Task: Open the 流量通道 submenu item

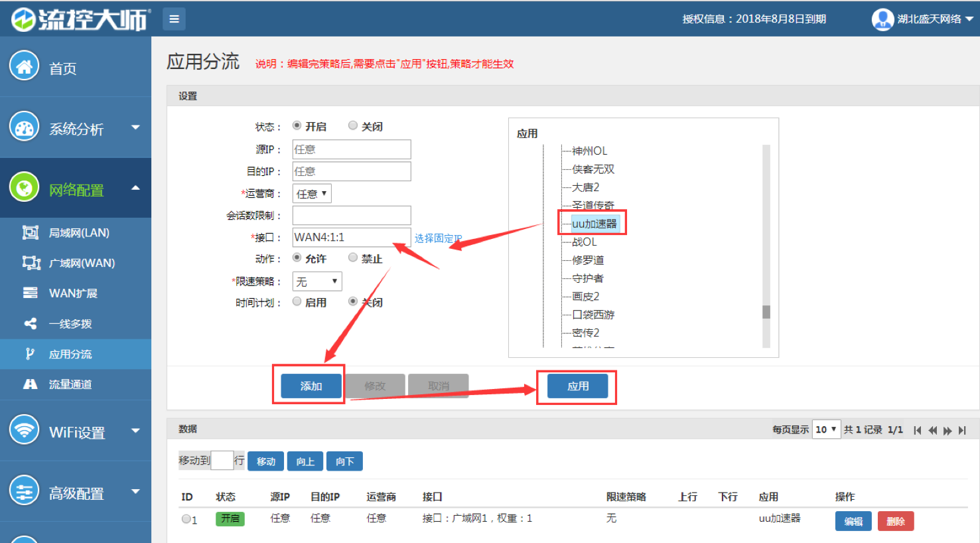Action: coord(76,384)
